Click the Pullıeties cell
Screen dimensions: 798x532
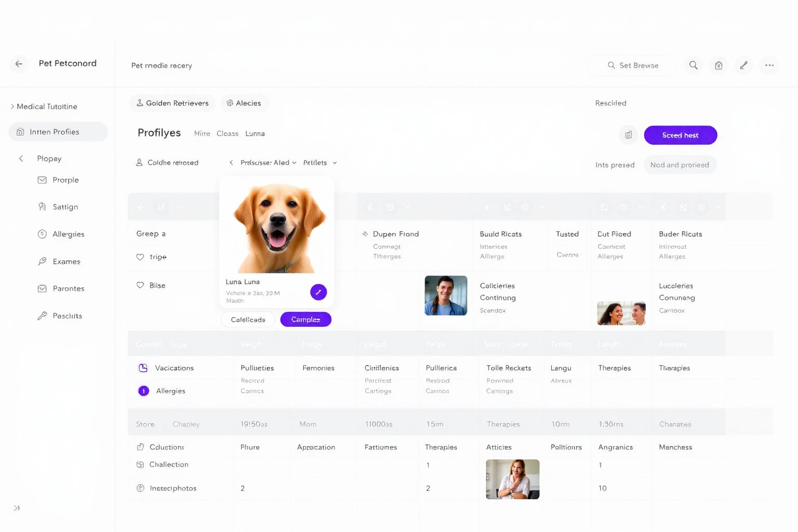click(257, 368)
